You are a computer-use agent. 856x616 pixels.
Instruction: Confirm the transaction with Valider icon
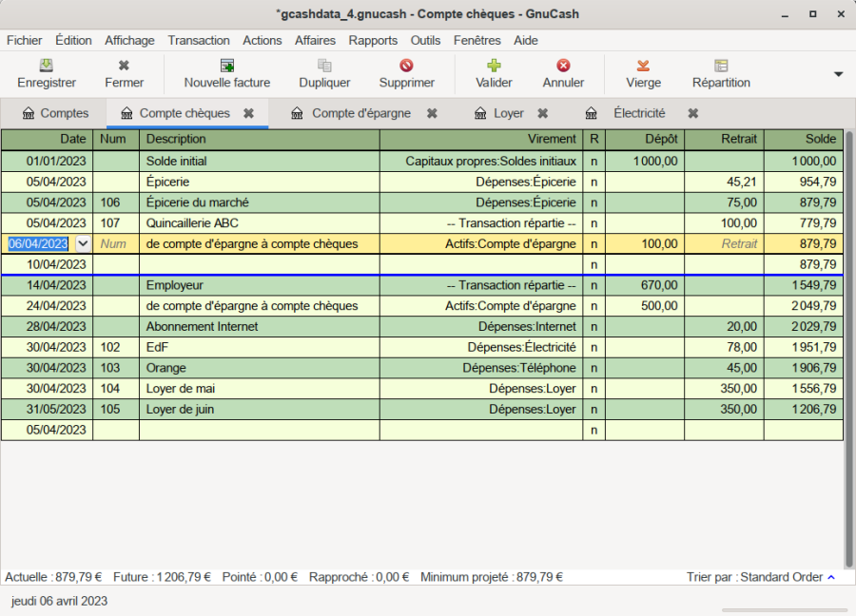click(x=494, y=66)
